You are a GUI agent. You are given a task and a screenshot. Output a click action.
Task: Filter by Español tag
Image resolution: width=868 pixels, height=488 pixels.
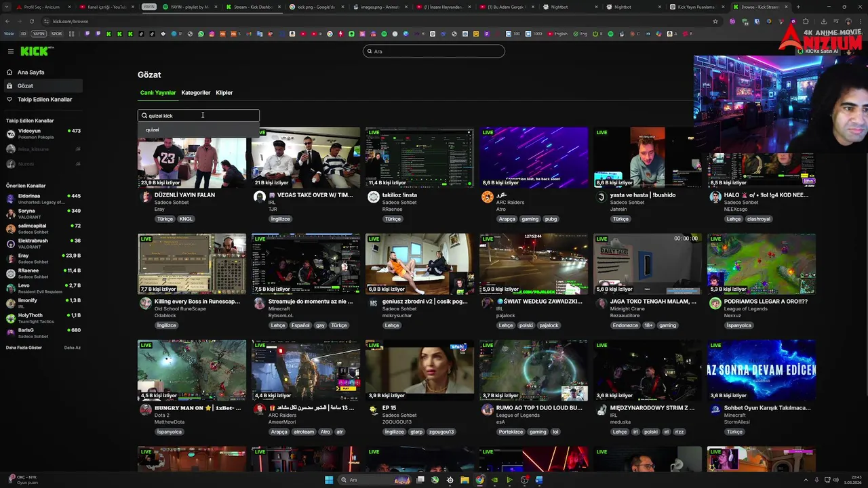coord(300,325)
